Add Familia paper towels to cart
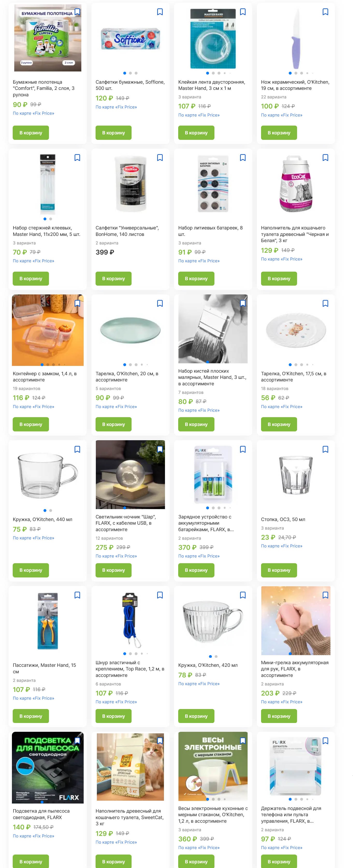 point(31,133)
